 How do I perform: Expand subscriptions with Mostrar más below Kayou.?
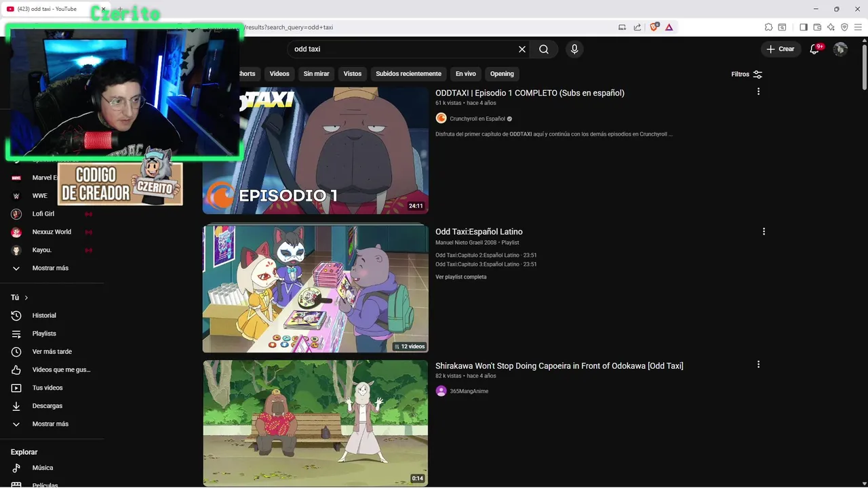click(x=52, y=268)
